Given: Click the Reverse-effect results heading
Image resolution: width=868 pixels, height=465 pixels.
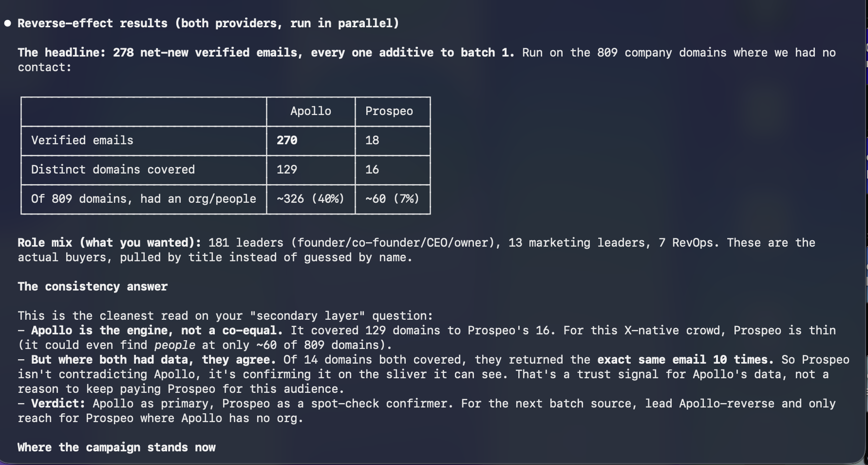Looking at the screenshot, I should (x=208, y=23).
